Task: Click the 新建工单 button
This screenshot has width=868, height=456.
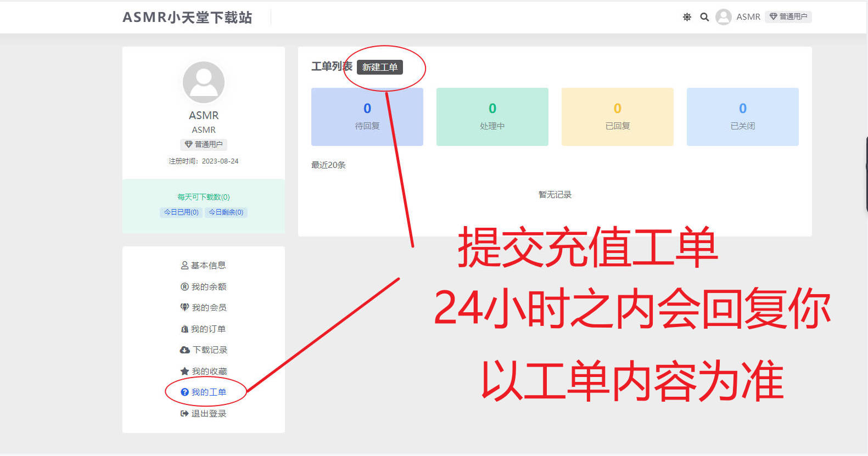Action: pos(380,67)
